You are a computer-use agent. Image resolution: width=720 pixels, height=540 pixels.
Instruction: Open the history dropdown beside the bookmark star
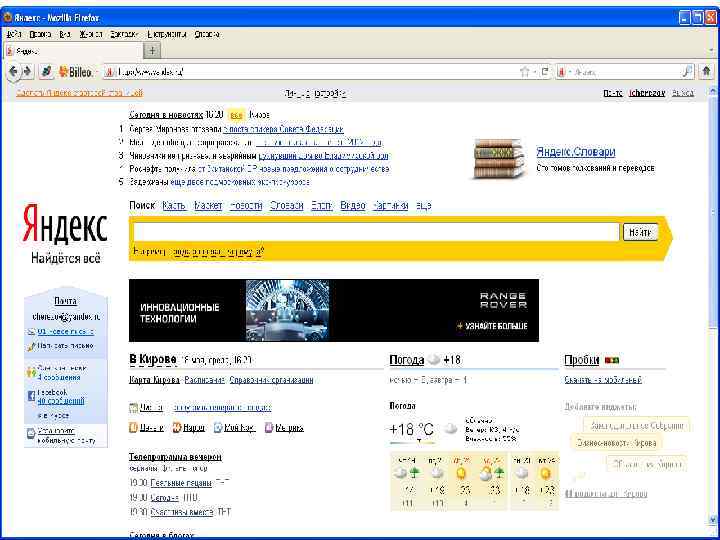coord(535,72)
